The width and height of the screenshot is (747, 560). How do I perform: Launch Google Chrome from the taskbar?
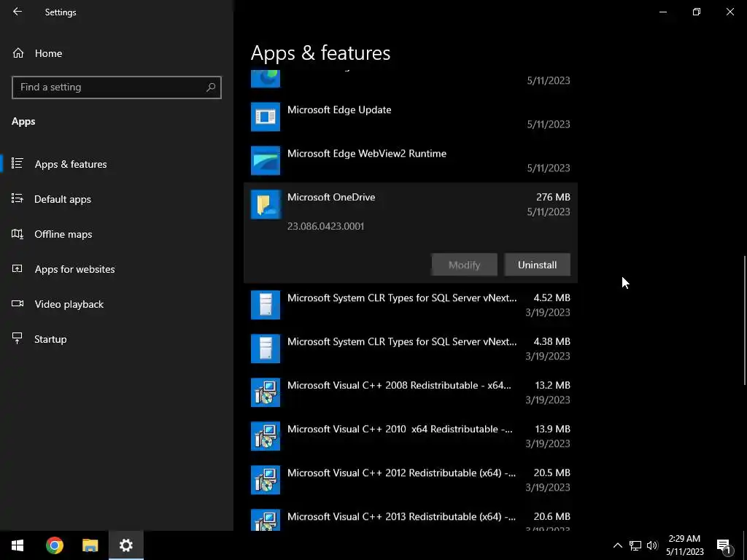tap(54, 545)
